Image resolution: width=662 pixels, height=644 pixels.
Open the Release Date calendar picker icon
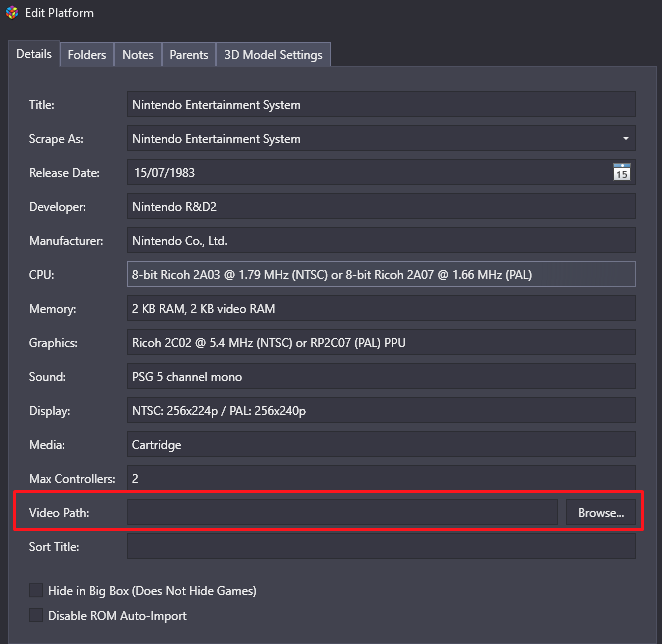click(621, 172)
